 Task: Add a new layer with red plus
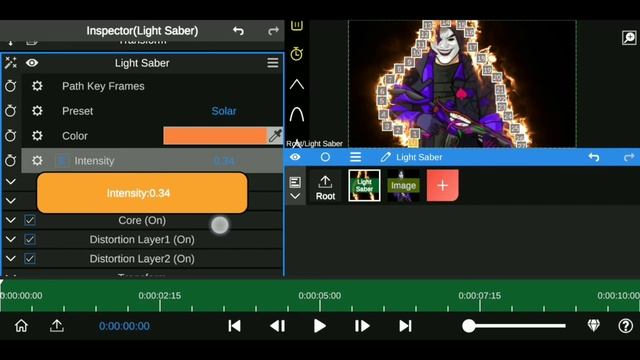(442, 186)
